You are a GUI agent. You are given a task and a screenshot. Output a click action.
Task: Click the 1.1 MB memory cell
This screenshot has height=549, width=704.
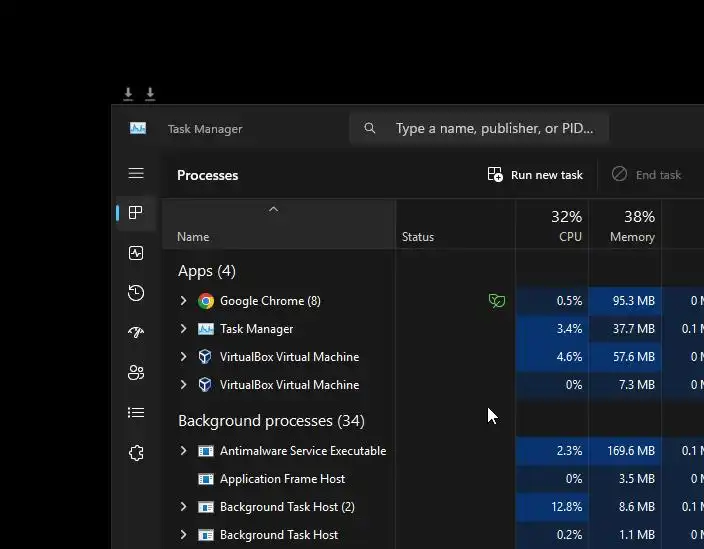[x=625, y=535]
